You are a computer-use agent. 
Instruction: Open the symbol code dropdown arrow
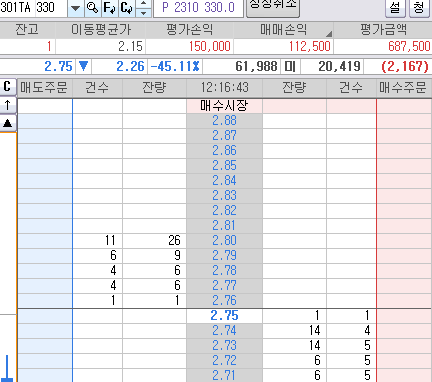[x=76, y=8]
